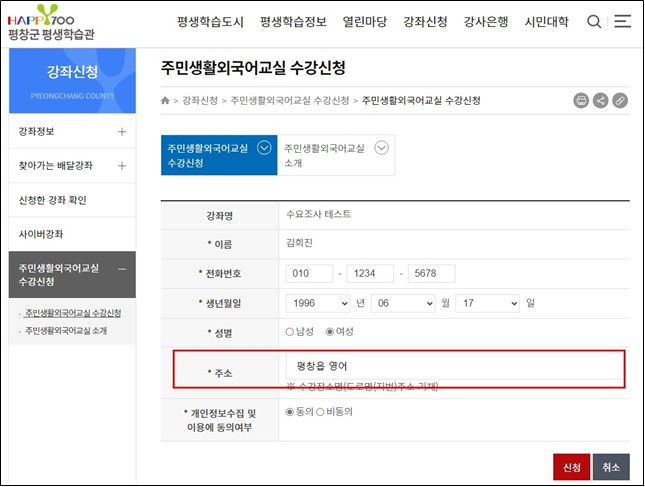Open the birth day dropdown

tap(488, 303)
